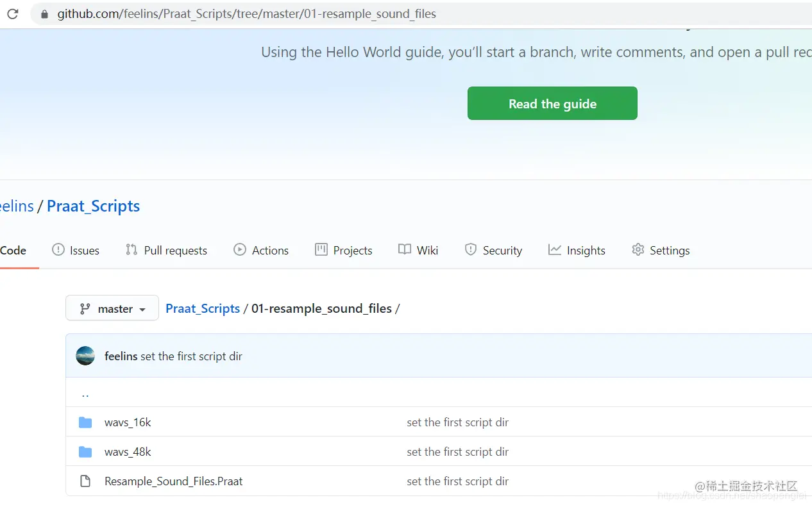The height and width of the screenshot is (507, 812).
Task: Click the Wiki book icon
Action: coord(405,250)
